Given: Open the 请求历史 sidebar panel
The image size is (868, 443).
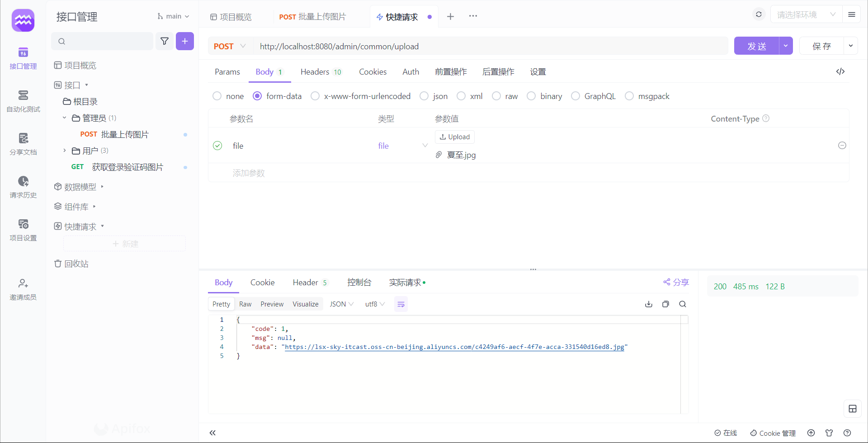Looking at the screenshot, I should pyautogui.click(x=23, y=186).
